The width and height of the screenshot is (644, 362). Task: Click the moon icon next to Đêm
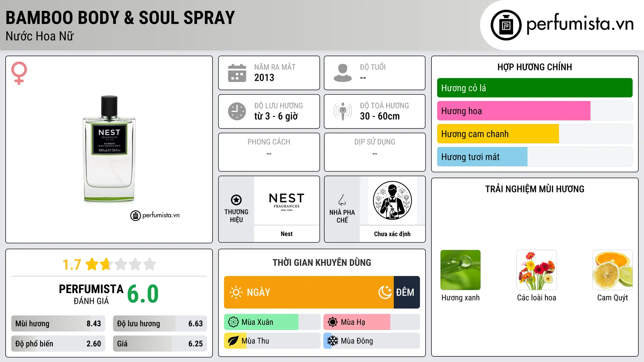coord(385,292)
